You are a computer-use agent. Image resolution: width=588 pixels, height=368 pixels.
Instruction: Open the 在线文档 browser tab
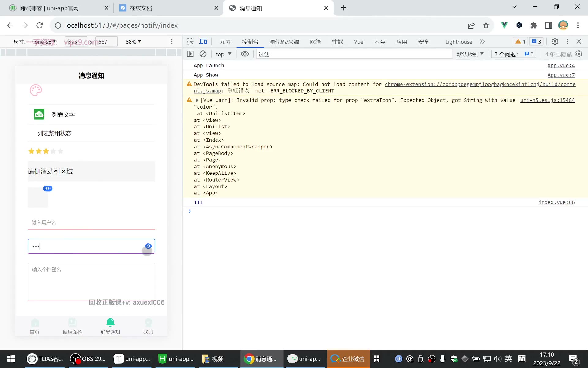pos(168,8)
